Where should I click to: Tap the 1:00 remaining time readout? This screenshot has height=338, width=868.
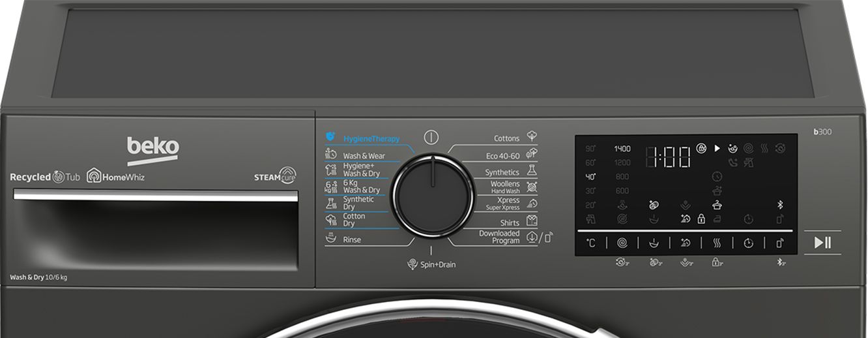point(669,157)
